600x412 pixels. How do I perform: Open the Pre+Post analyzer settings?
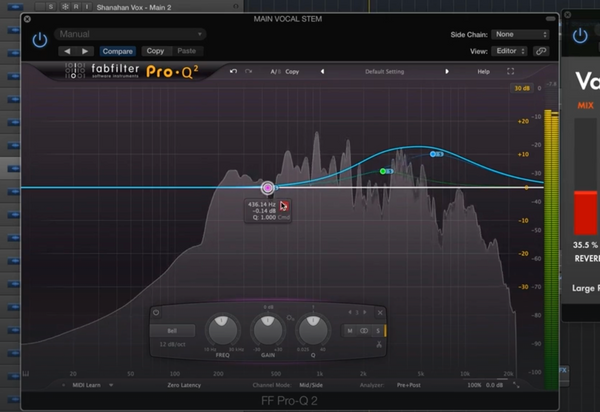pos(408,385)
